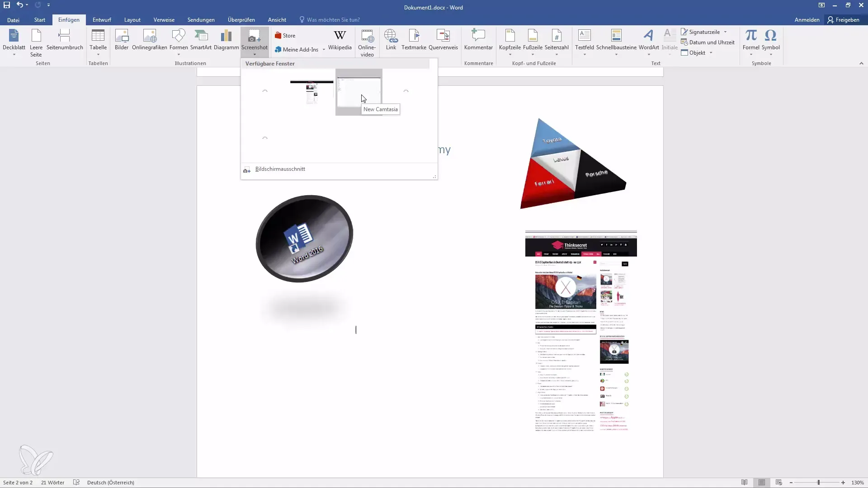Select the browser window thumbnail in Verfügbare Fenster
The height and width of the screenshot is (488, 868).
pos(311,92)
